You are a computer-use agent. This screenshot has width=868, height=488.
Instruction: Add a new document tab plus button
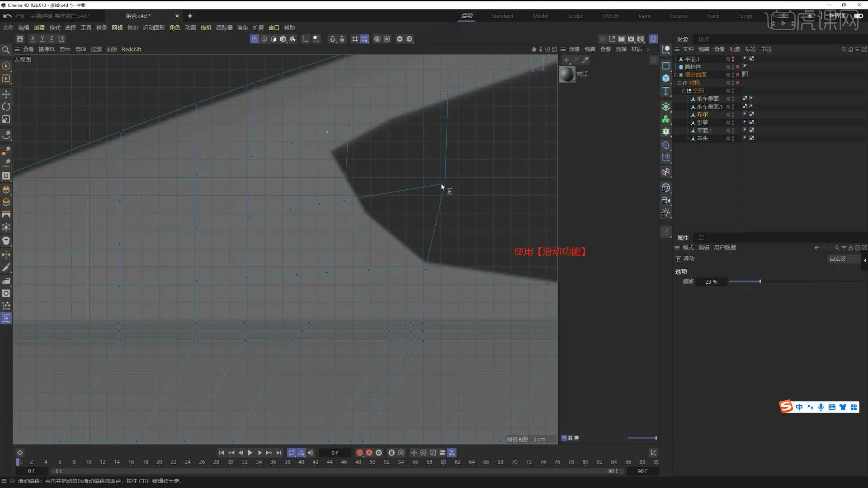click(x=190, y=16)
